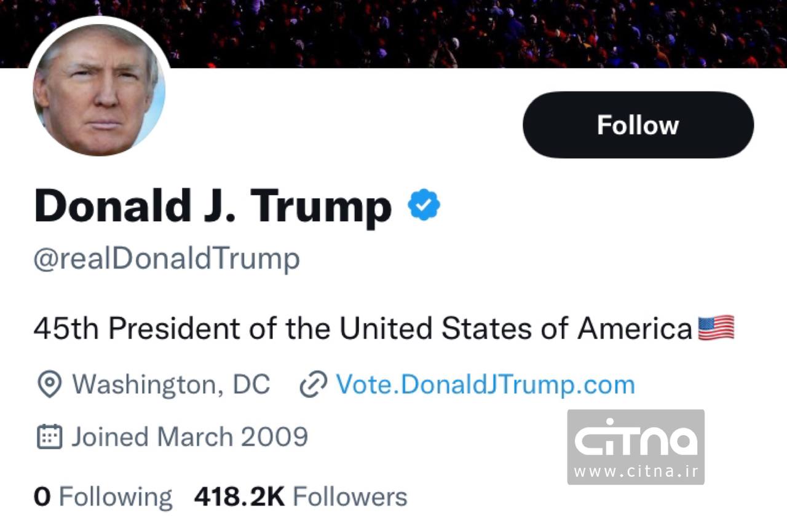
Task: Click the chain link icon
Action: pos(312,385)
